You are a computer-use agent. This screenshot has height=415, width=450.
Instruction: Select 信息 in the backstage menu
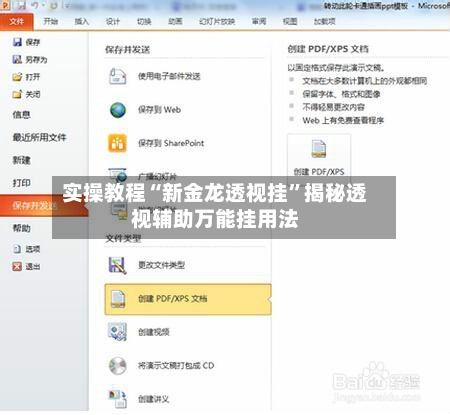[21, 115]
